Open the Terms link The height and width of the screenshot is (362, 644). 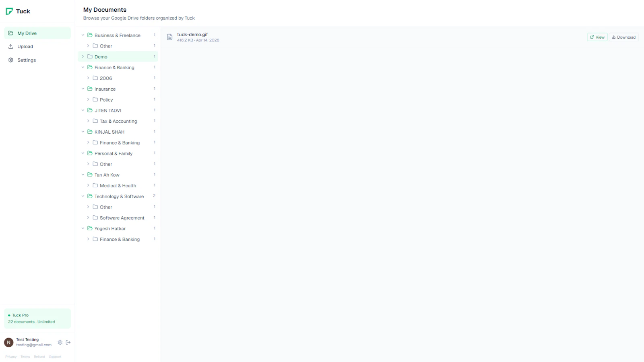click(25, 357)
